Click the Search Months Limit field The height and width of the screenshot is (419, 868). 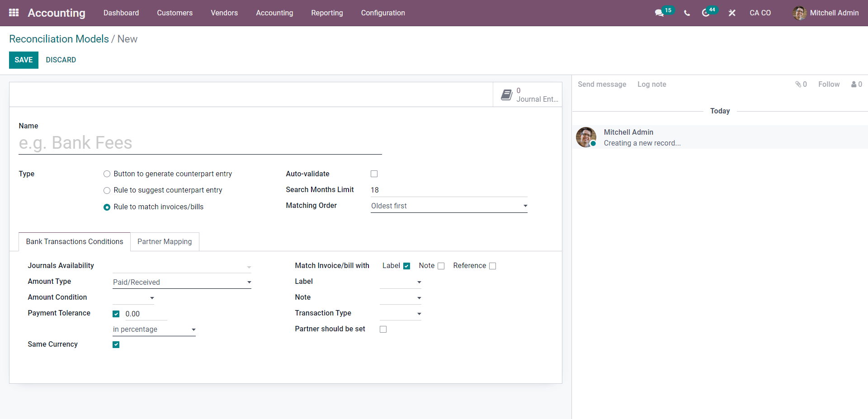[449, 190]
